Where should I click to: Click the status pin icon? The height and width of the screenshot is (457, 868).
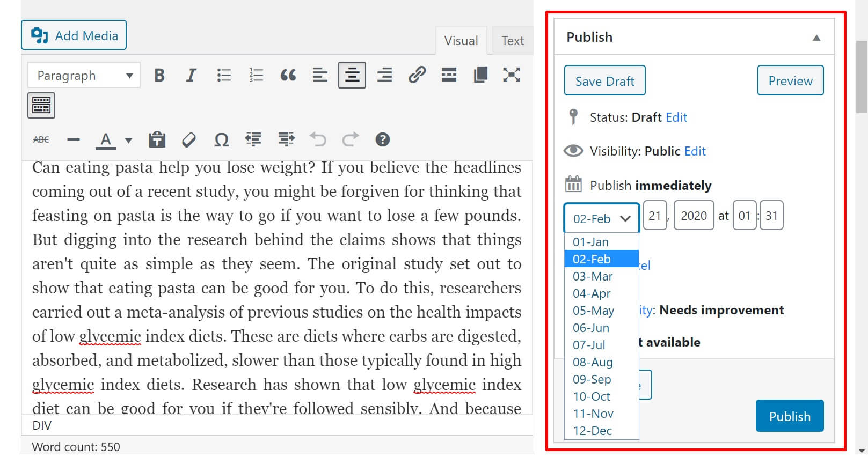(573, 117)
